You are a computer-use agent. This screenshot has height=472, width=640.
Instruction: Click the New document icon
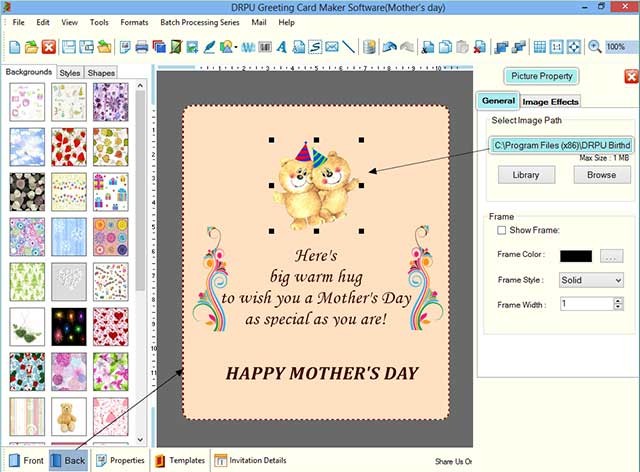[11, 46]
